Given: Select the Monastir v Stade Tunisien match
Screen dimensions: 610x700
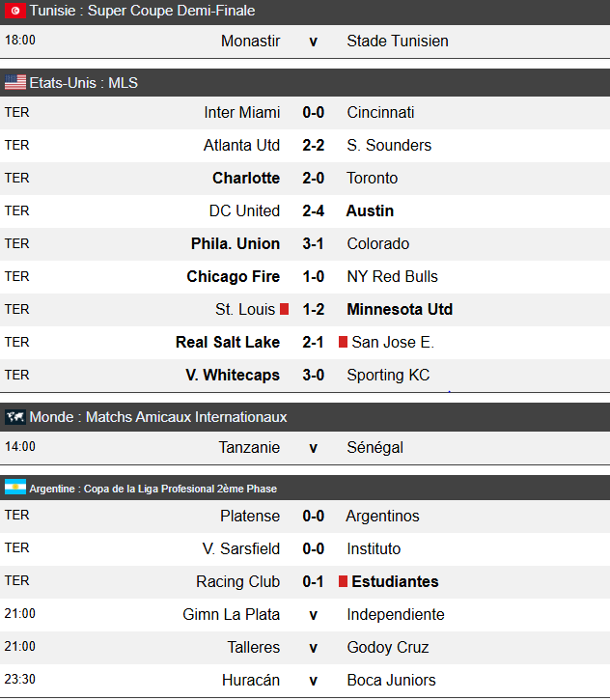Looking at the screenshot, I should pyautogui.click(x=305, y=42).
